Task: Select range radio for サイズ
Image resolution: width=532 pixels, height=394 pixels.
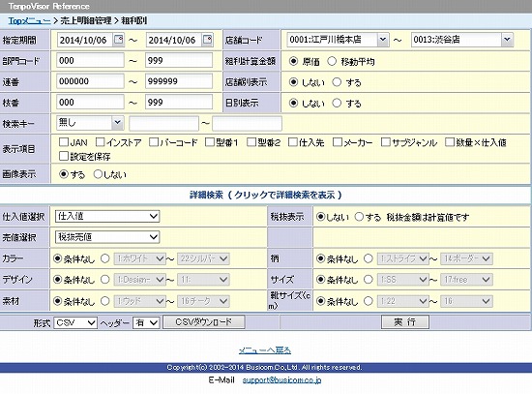Action: click(x=369, y=280)
